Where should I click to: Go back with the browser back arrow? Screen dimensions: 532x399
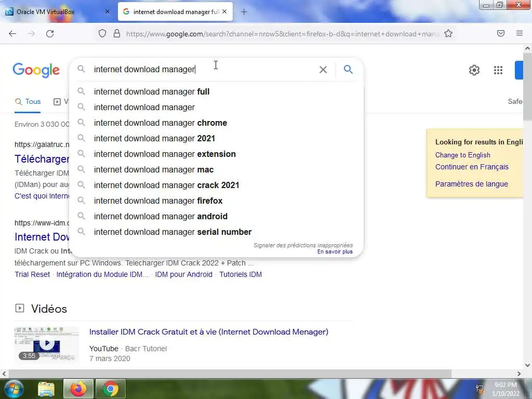click(x=12, y=34)
